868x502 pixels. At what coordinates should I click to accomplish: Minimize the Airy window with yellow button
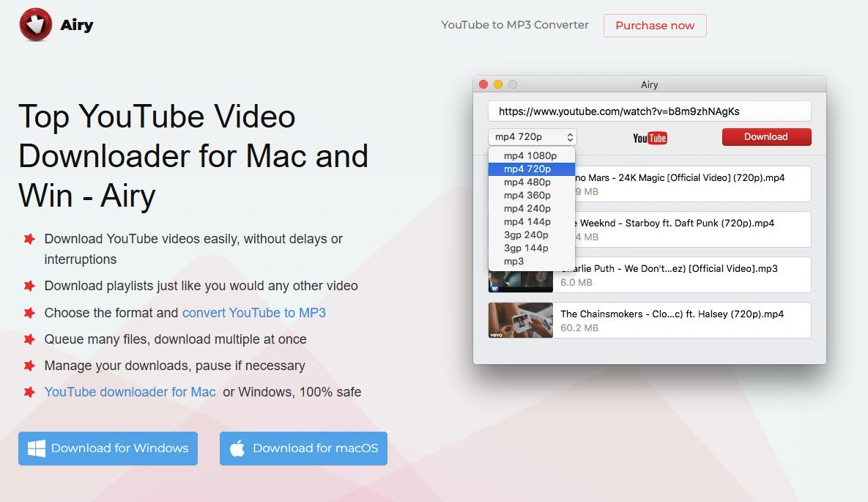click(x=498, y=84)
